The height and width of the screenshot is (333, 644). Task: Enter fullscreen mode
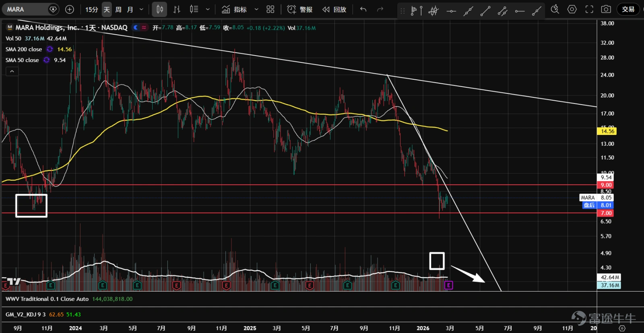(x=589, y=9)
